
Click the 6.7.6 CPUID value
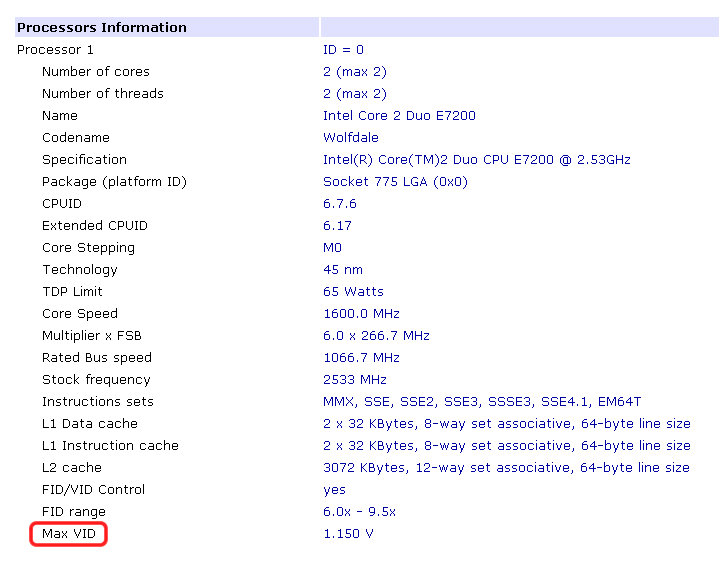(340, 204)
